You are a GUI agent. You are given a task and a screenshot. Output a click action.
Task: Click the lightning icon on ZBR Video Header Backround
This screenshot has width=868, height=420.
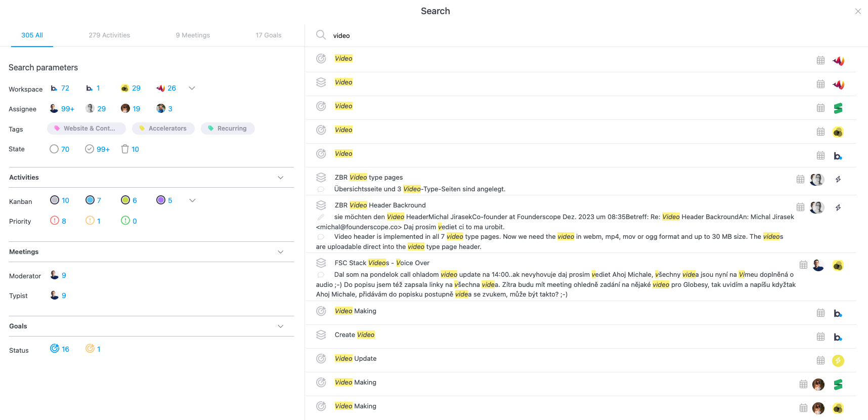click(x=838, y=207)
